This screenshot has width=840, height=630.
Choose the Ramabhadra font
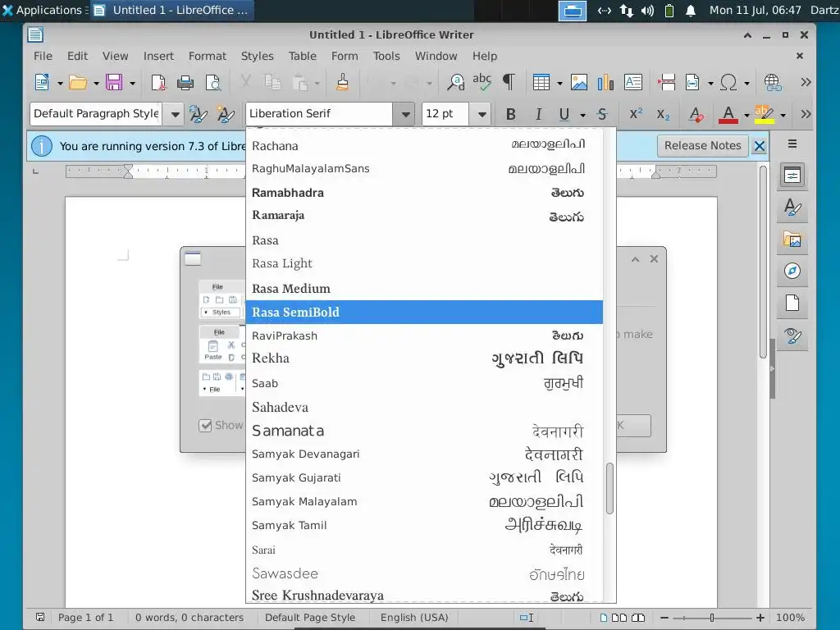coord(424,192)
